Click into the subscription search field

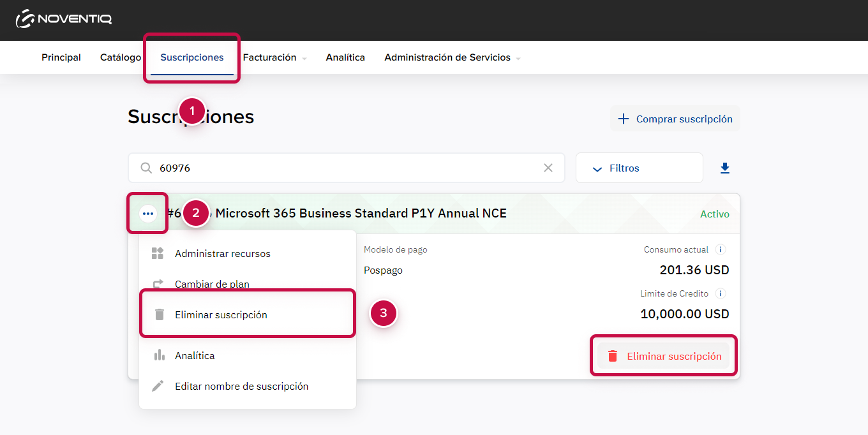click(345, 168)
